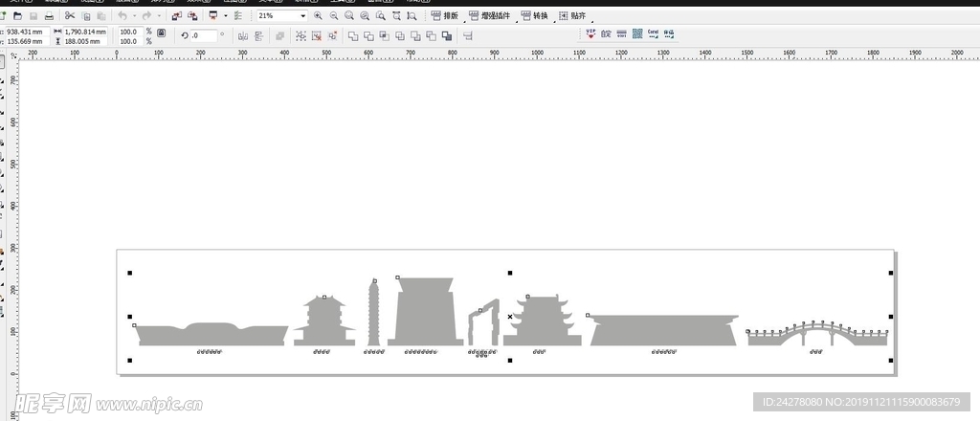Toggle the lock ratio button
Image resolution: width=980 pixels, height=421 pixels.
click(x=161, y=33)
